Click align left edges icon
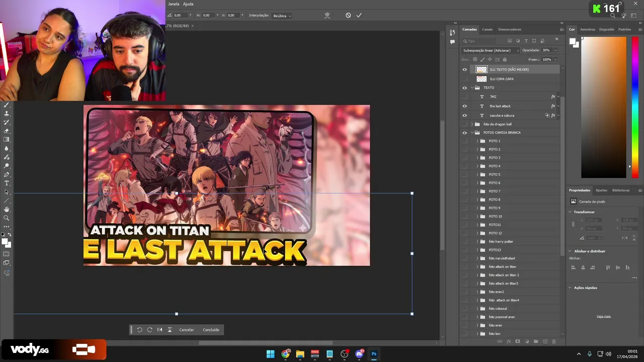The image size is (644, 362). point(573,267)
